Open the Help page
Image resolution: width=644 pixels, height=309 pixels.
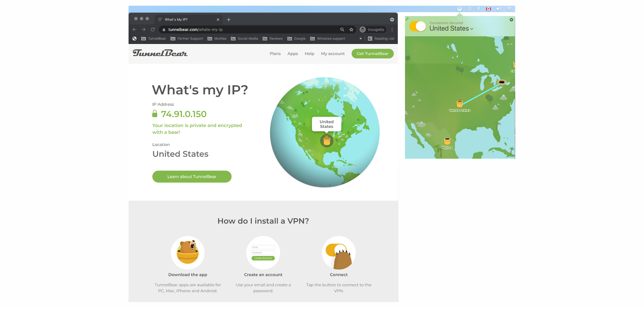pyautogui.click(x=309, y=54)
